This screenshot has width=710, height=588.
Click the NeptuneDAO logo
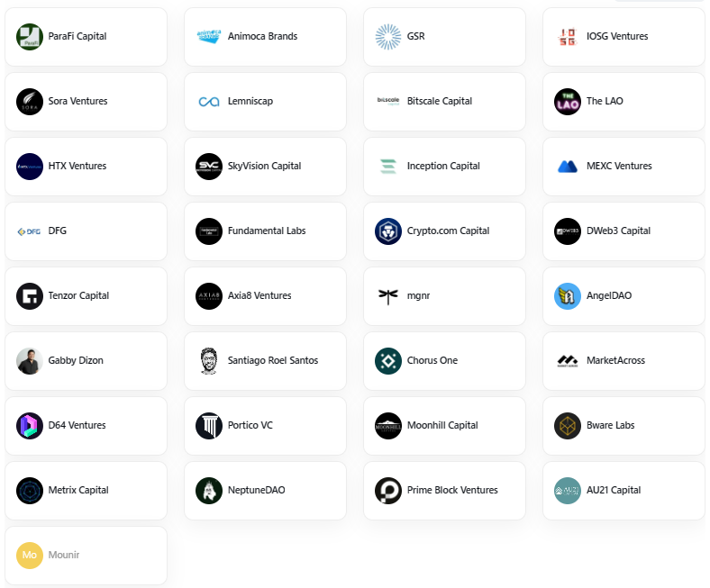pyautogui.click(x=209, y=490)
